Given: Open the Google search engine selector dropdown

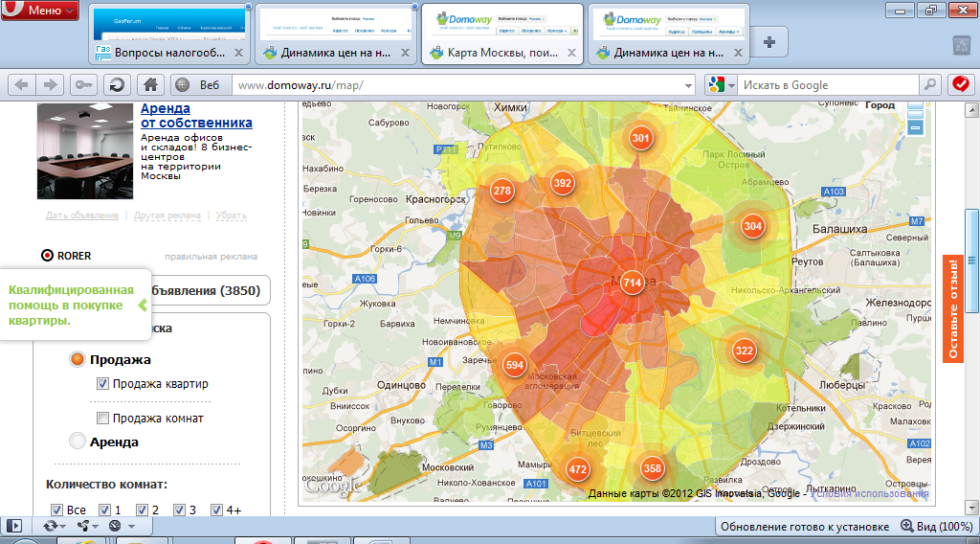Looking at the screenshot, I should click(722, 85).
